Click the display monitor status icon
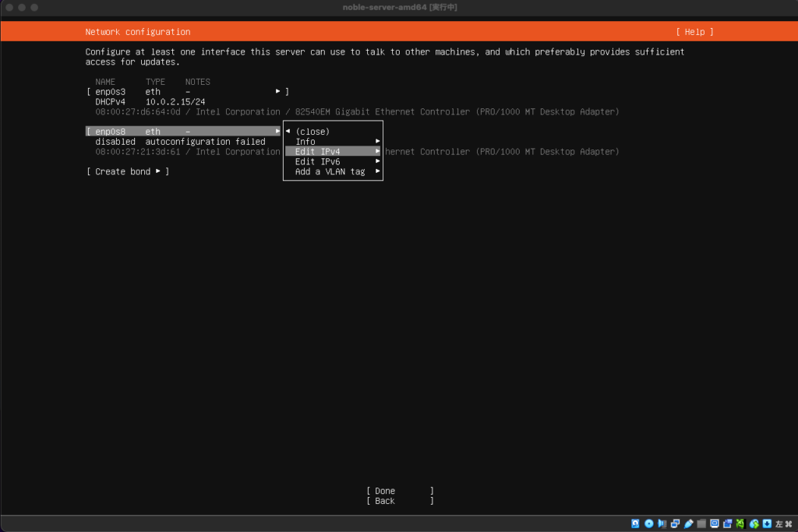 click(x=715, y=523)
